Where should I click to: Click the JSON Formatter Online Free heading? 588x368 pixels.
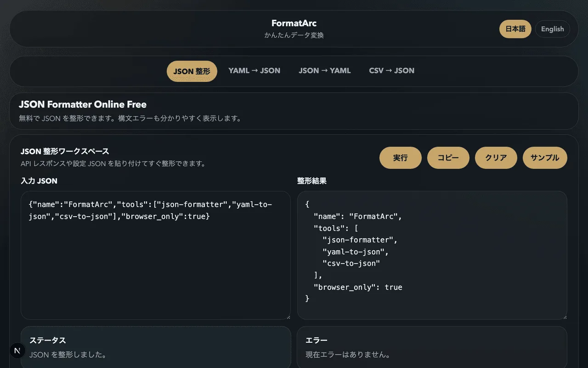(83, 104)
